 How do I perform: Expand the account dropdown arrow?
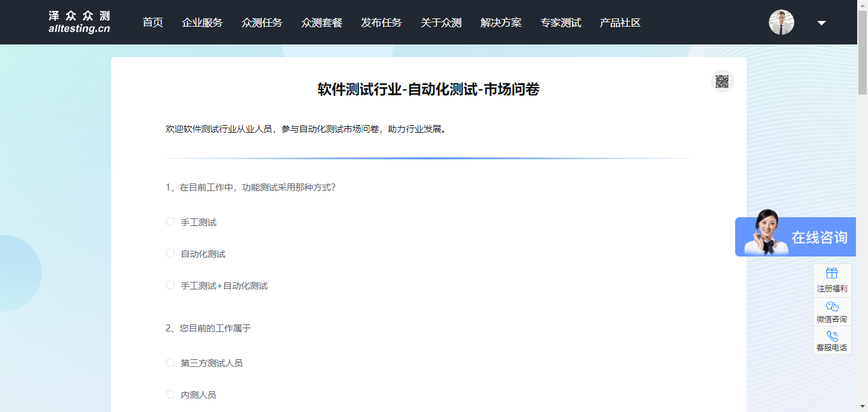tap(822, 23)
